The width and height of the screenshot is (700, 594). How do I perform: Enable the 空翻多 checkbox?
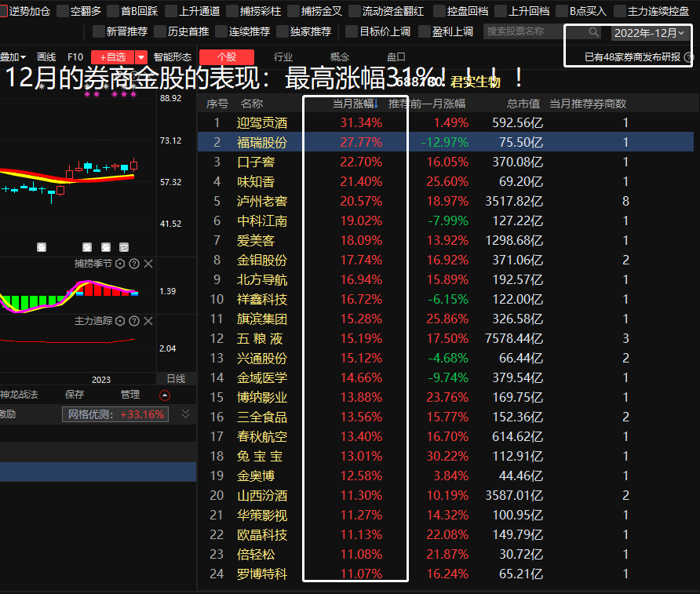pos(64,11)
